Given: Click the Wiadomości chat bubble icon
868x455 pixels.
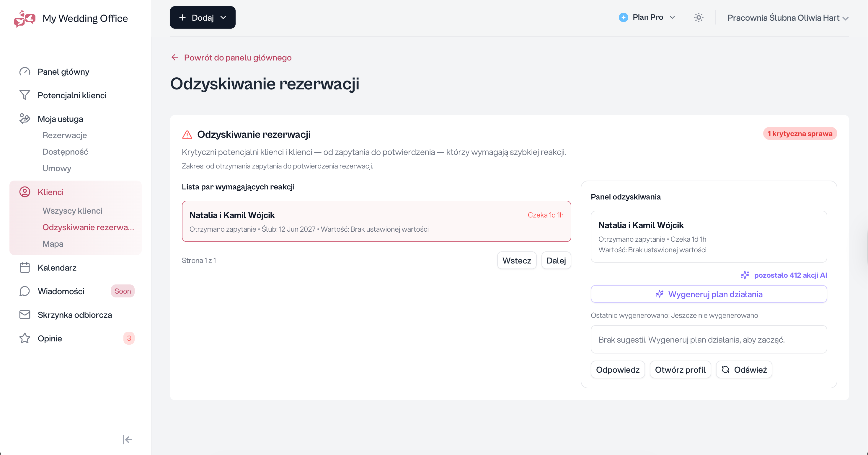Looking at the screenshot, I should coord(25,291).
